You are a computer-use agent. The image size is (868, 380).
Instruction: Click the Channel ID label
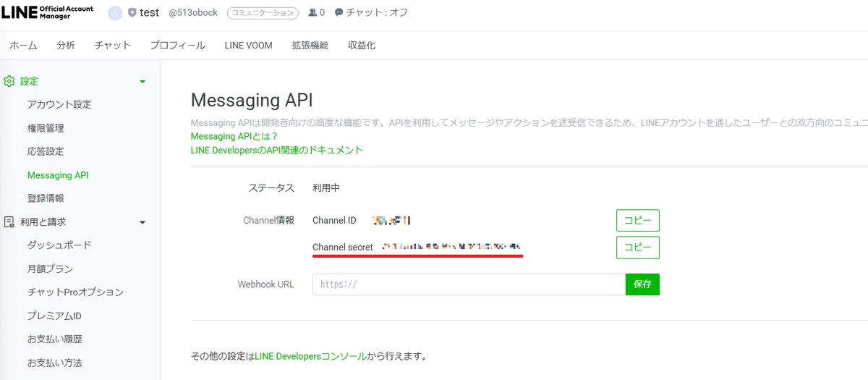tap(334, 220)
